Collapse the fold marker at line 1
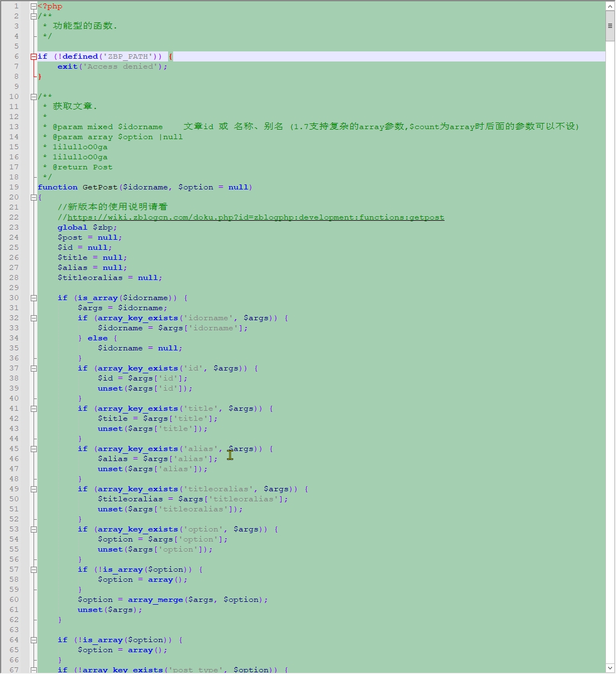Image resolution: width=616 pixels, height=674 pixels. pyautogui.click(x=34, y=6)
